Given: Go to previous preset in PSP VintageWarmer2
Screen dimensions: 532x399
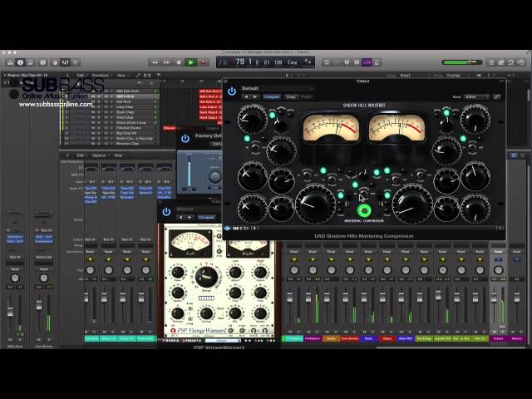Looking at the screenshot, I should pos(180,217).
